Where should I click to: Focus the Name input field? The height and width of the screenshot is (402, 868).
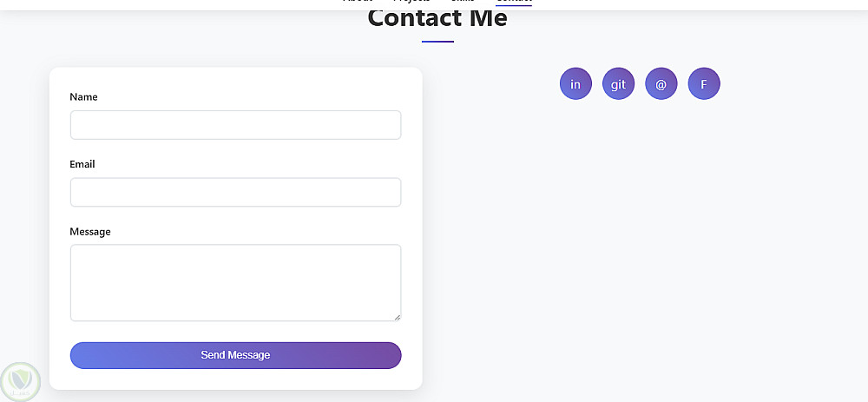[235, 125]
